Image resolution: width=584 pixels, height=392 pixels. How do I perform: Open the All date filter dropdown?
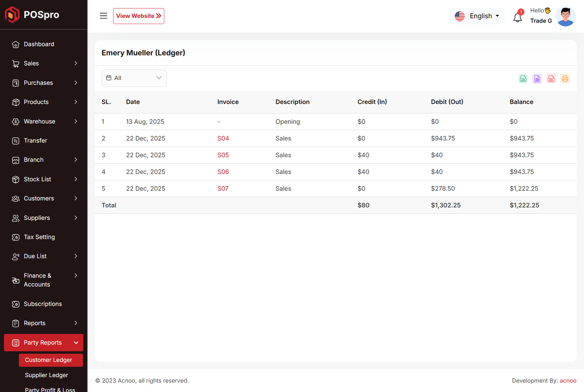pyautogui.click(x=134, y=78)
